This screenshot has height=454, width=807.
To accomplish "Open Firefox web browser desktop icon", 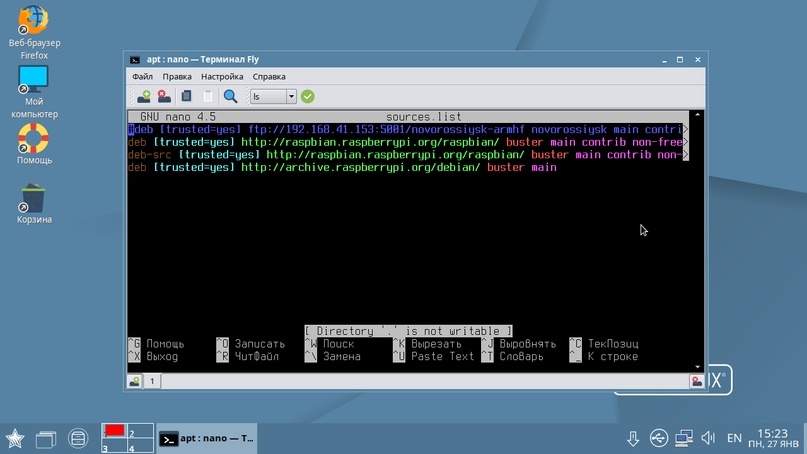I will [x=34, y=20].
